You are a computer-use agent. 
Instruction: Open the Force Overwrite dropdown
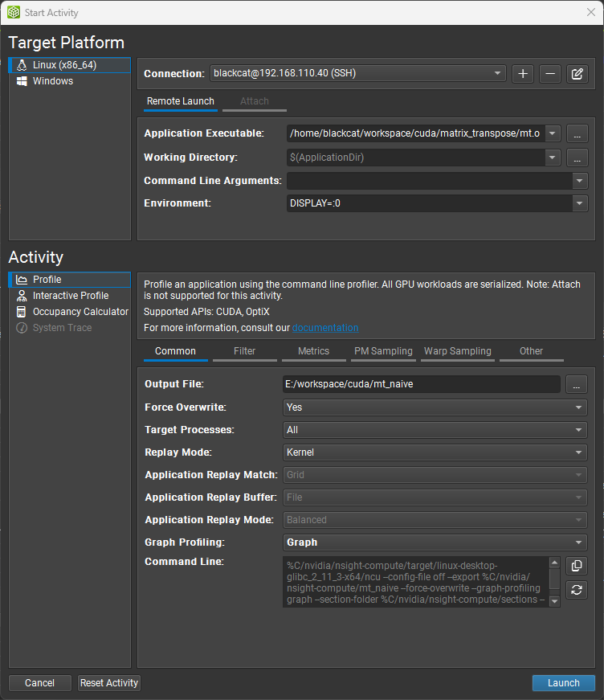tap(435, 407)
